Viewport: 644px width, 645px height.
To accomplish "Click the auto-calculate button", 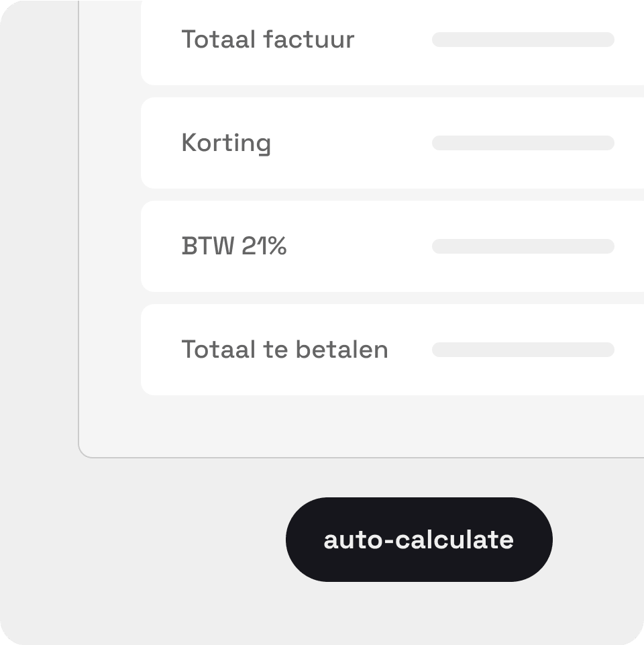I will [x=419, y=539].
